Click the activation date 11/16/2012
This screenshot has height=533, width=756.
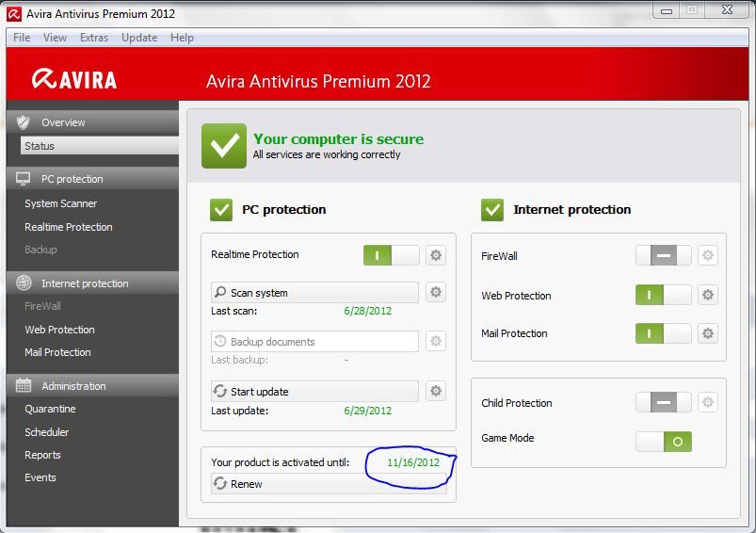[413, 462]
